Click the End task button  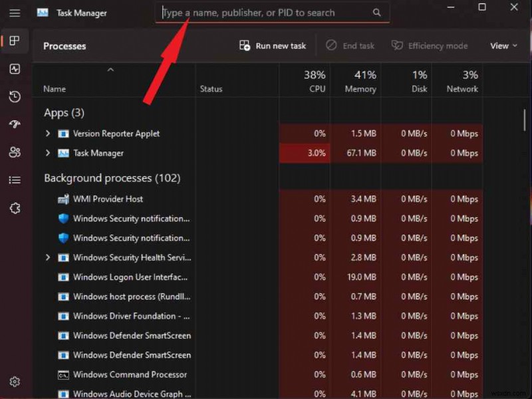pos(349,45)
